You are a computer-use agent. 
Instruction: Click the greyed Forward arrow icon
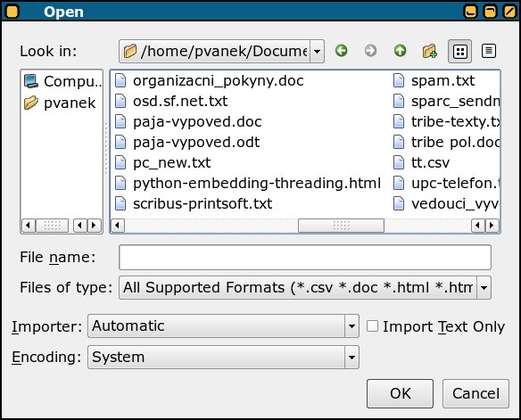pyautogui.click(x=370, y=51)
